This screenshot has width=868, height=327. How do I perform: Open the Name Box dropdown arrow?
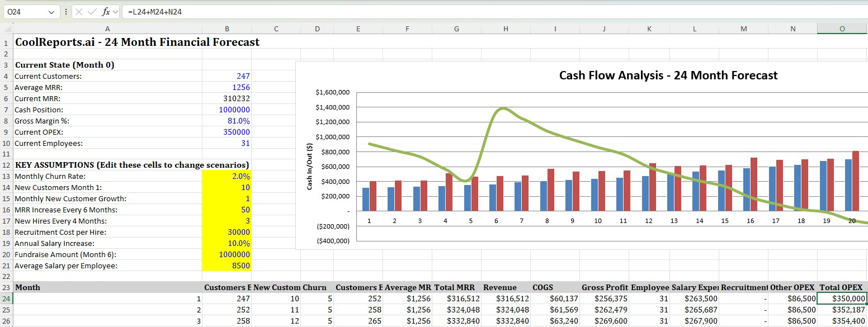pyautogui.click(x=51, y=12)
